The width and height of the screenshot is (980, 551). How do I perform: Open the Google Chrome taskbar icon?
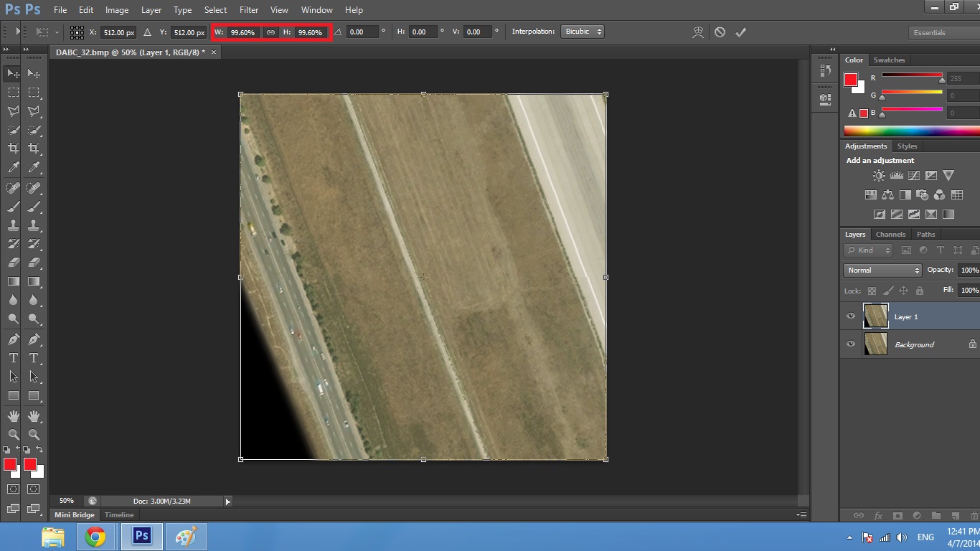95,536
